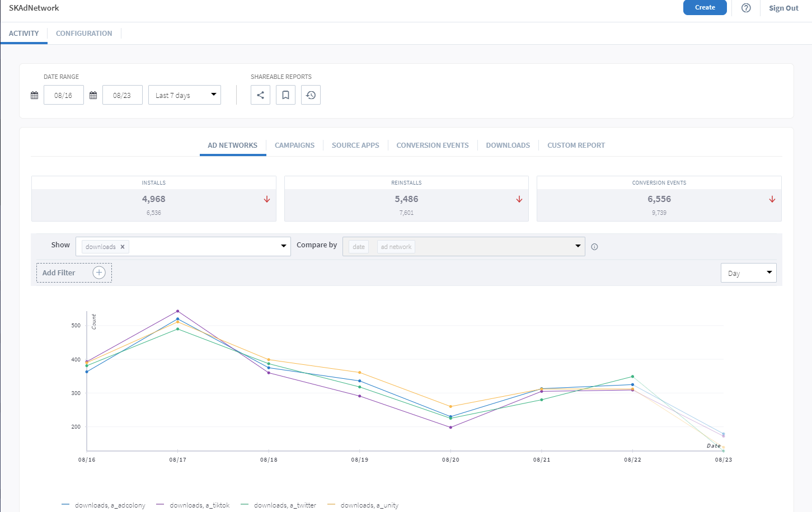
Task: Click the help question mark icon
Action: tap(746, 8)
